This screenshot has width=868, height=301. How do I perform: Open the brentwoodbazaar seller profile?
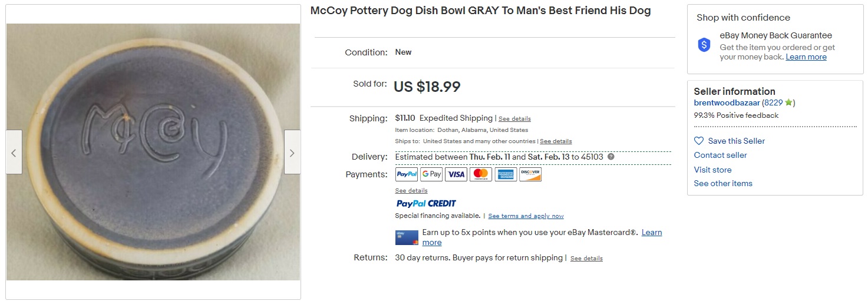tap(727, 103)
